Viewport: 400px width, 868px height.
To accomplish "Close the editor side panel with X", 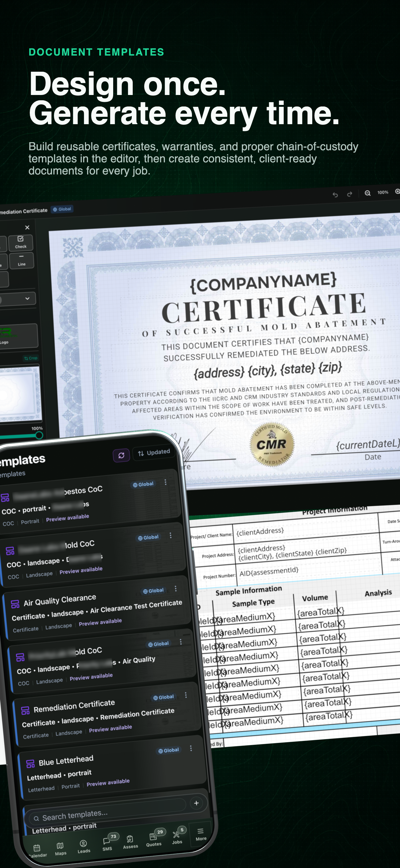I will click(x=27, y=228).
